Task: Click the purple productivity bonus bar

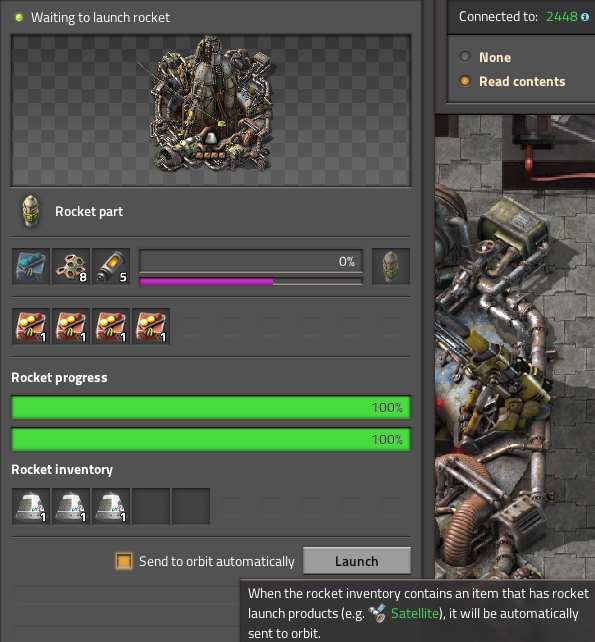Action: 251,281
